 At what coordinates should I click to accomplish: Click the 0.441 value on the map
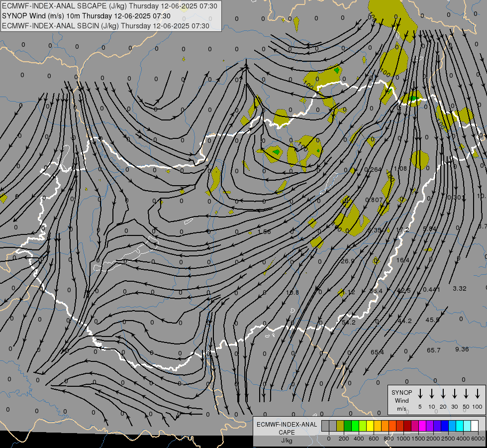tap(432, 289)
